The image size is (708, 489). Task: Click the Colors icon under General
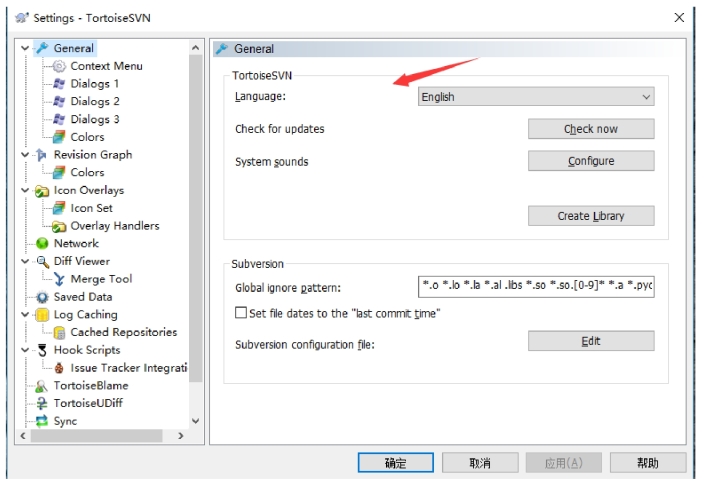[x=59, y=137]
